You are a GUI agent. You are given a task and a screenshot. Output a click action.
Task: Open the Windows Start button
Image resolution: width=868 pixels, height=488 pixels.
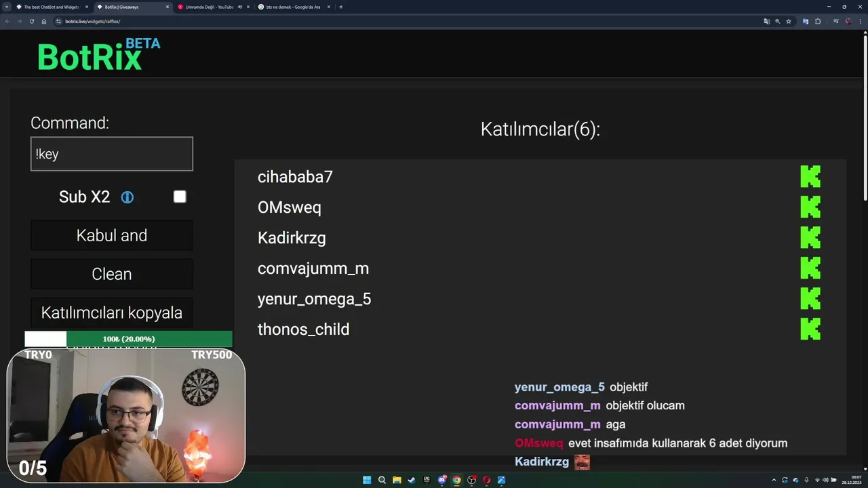click(367, 480)
